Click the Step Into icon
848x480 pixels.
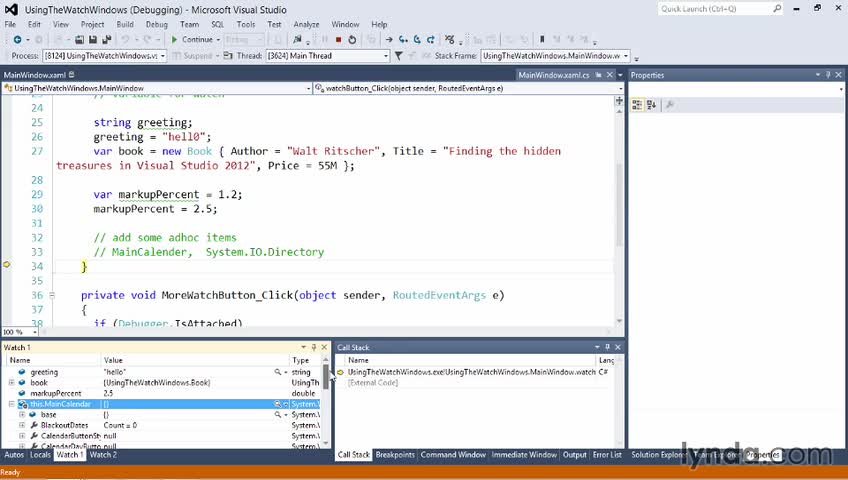[403, 39]
